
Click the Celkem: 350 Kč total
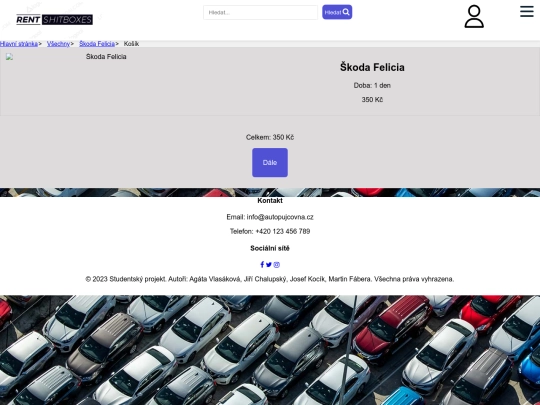pos(270,137)
